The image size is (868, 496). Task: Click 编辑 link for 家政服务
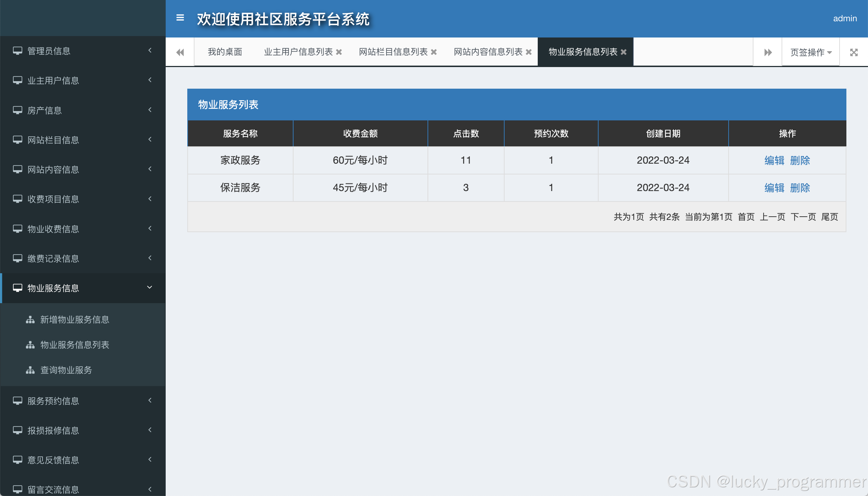(774, 160)
